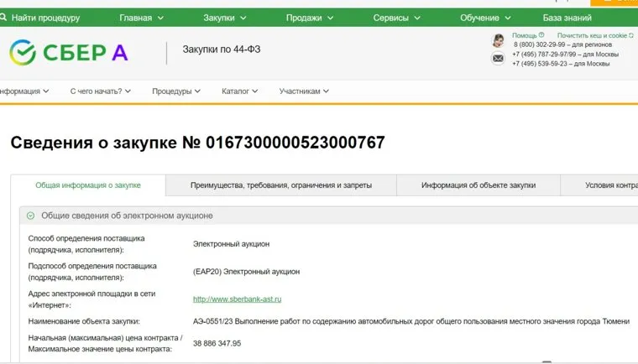Image resolution: width=638 pixels, height=364 pixels.
Task: Open the Процедуры submenu
Action: coord(176,91)
